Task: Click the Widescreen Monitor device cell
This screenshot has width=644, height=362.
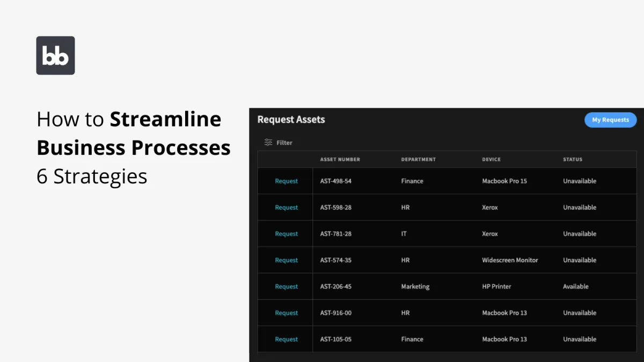Action: pyautogui.click(x=510, y=260)
